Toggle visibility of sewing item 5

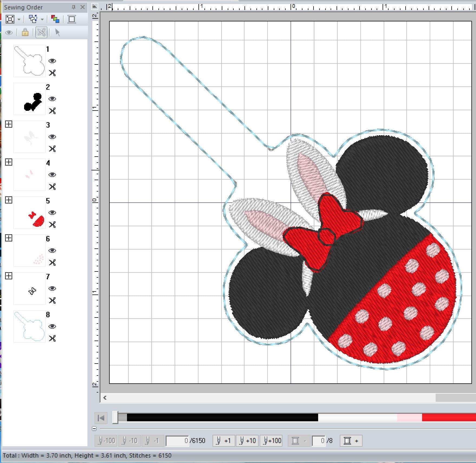point(52,213)
